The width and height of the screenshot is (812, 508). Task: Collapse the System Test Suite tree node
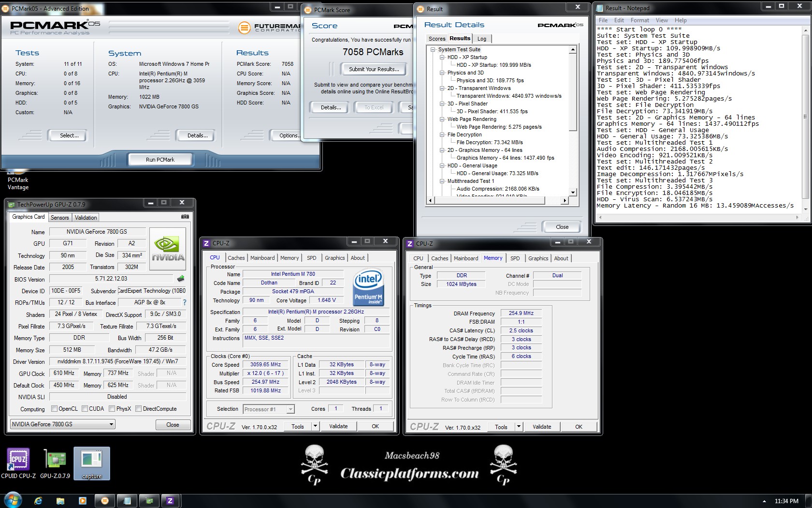pos(433,49)
